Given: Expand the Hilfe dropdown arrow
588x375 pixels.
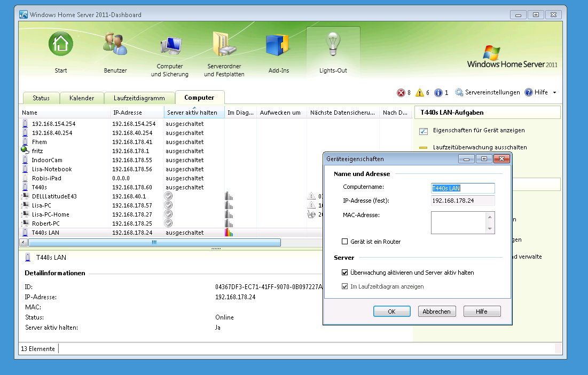Looking at the screenshot, I should [555, 92].
